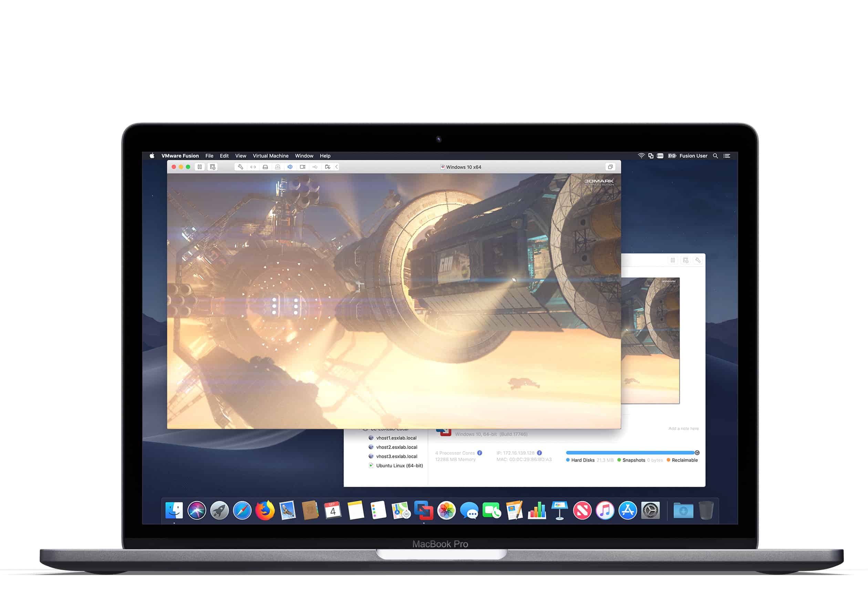
Task: Open VM settings with the wrench icon
Action: (x=240, y=167)
